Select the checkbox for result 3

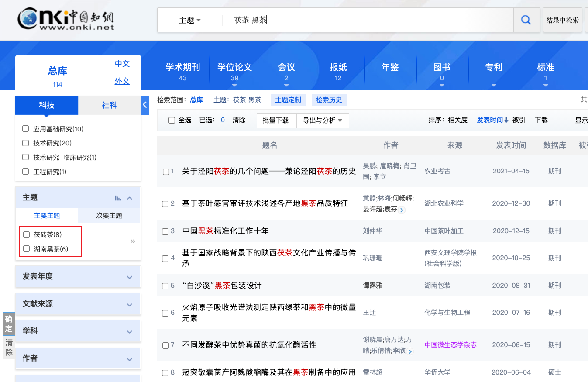(x=165, y=231)
